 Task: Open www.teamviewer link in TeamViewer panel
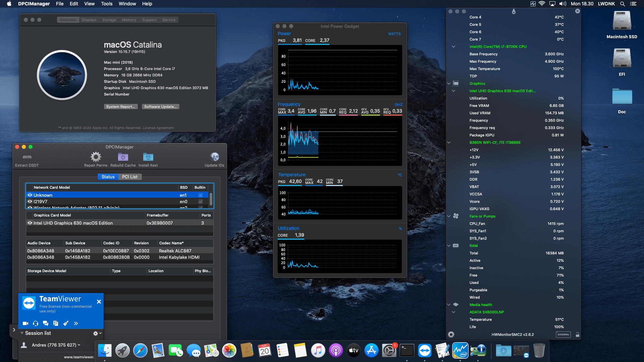point(79,357)
